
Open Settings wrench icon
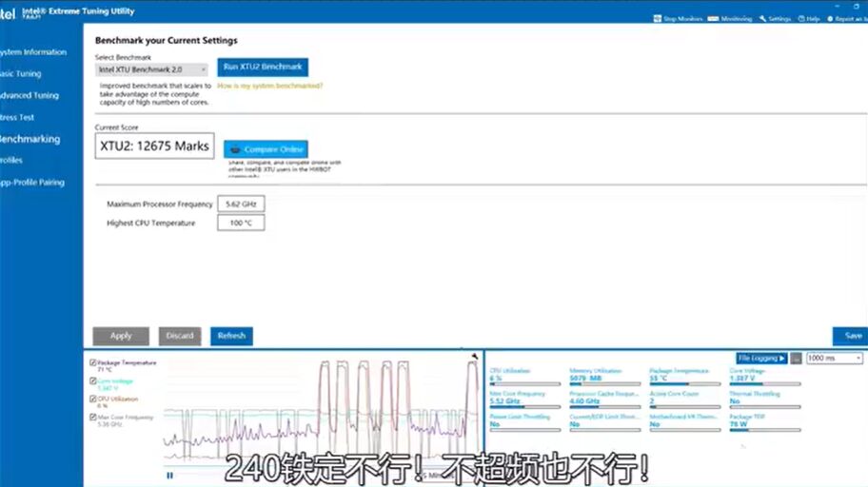(762, 18)
